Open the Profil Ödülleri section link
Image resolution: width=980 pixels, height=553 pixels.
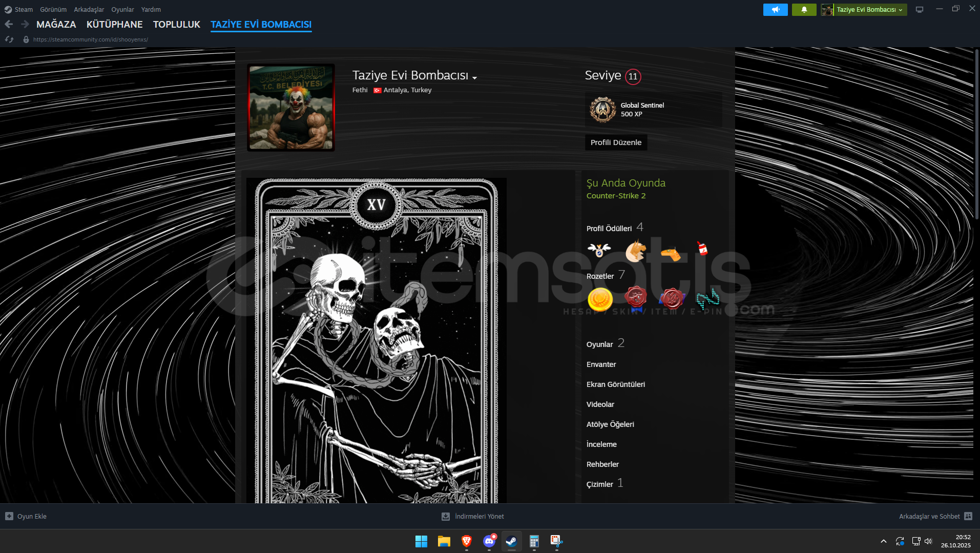click(609, 229)
